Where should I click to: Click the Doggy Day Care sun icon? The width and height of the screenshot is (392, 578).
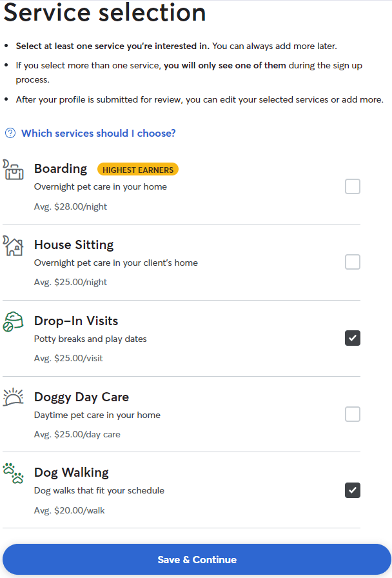coord(14,397)
